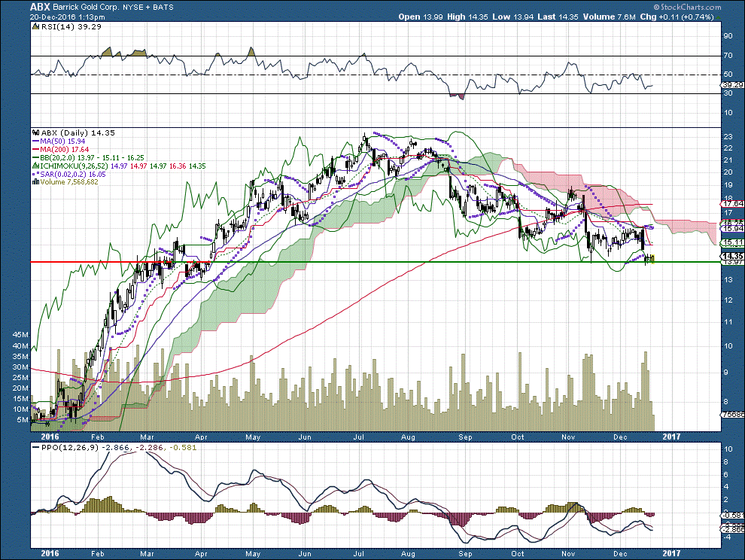Click the candlestick icon beside ABX (Daily)
The image size is (745, 560).
[x=35, y=133]
